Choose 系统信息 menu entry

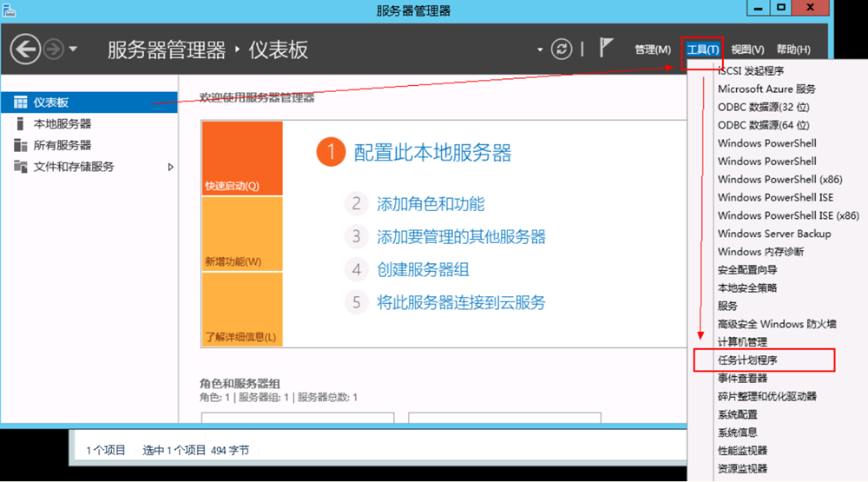(x=737, y=432)
